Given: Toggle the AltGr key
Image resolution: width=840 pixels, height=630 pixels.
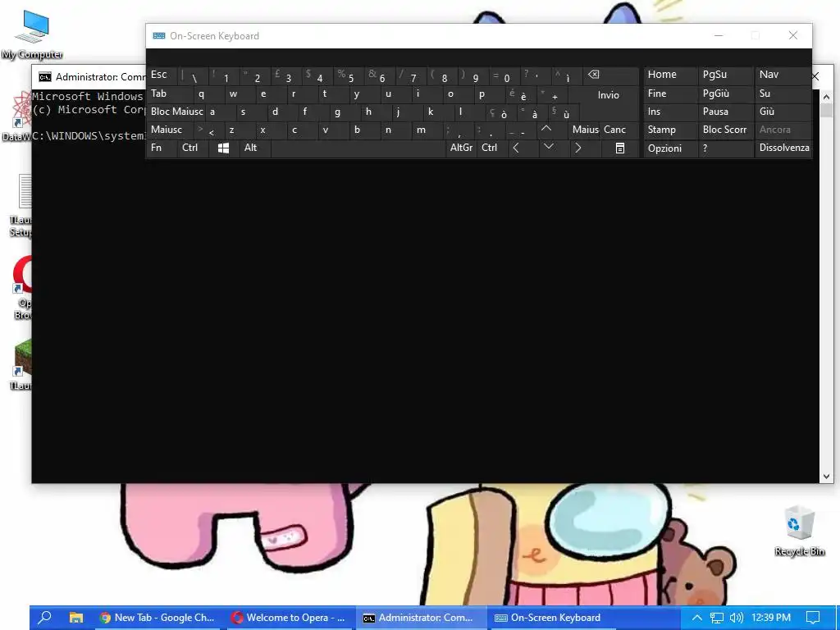Looking at the screenshot, I should (x=461, y=148).
